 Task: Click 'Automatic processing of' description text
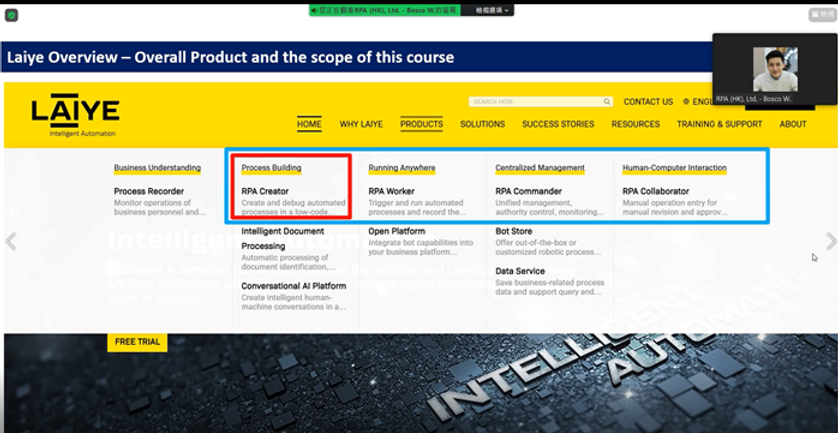[284, 258]
